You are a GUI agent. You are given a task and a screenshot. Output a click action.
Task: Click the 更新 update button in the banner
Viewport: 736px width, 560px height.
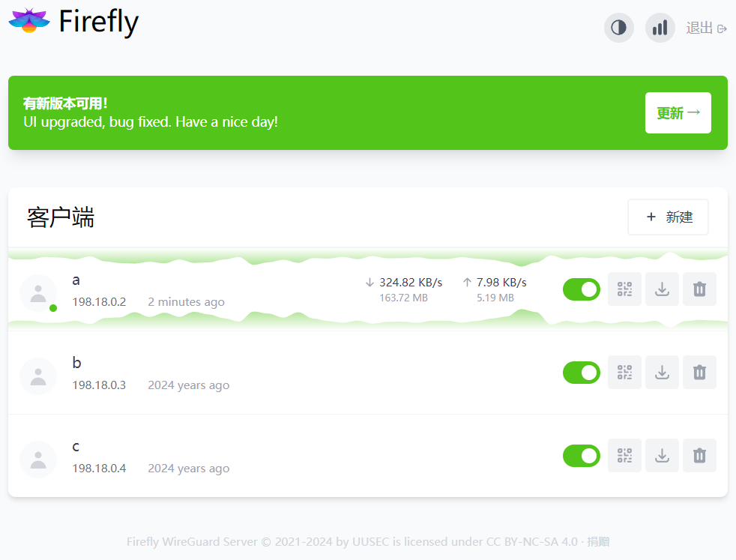(x=678, y=112)
